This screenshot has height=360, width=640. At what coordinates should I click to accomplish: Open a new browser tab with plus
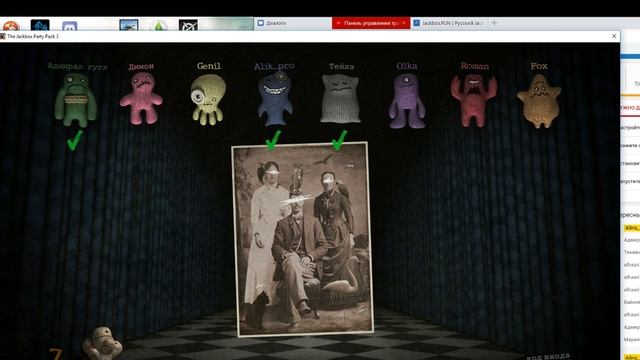pos(494,23)
